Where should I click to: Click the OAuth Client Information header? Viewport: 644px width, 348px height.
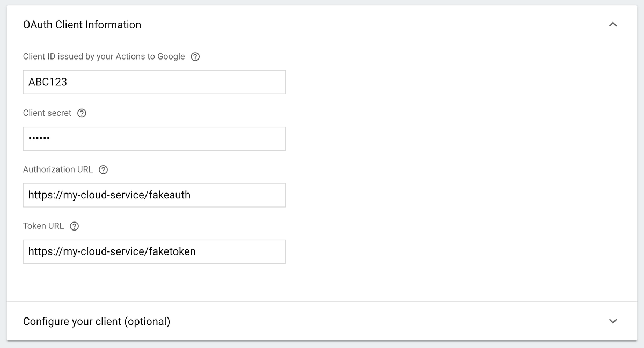click(x=82, y=25)
